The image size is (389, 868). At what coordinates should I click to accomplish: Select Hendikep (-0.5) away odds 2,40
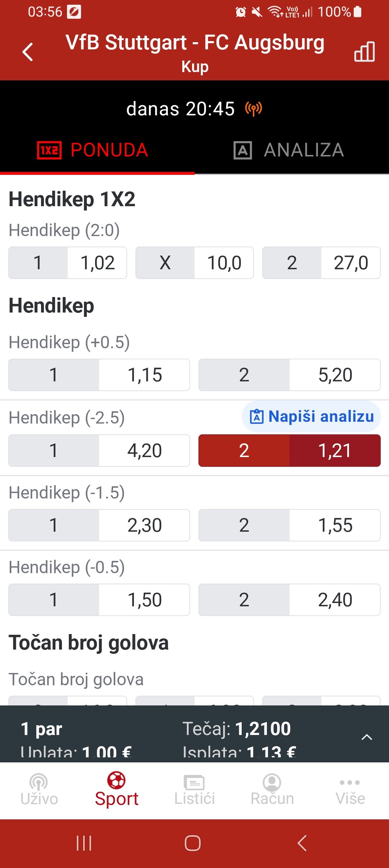(x=290, y=600)
